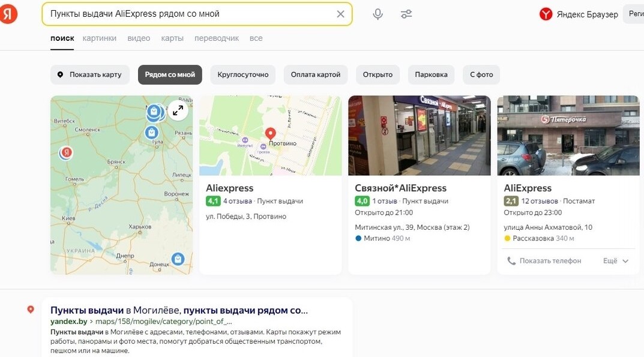This screenshot has width=644, height=357.
Task: Click the улица Анны Ахматовой, 10 address
Action: [548, 227]
